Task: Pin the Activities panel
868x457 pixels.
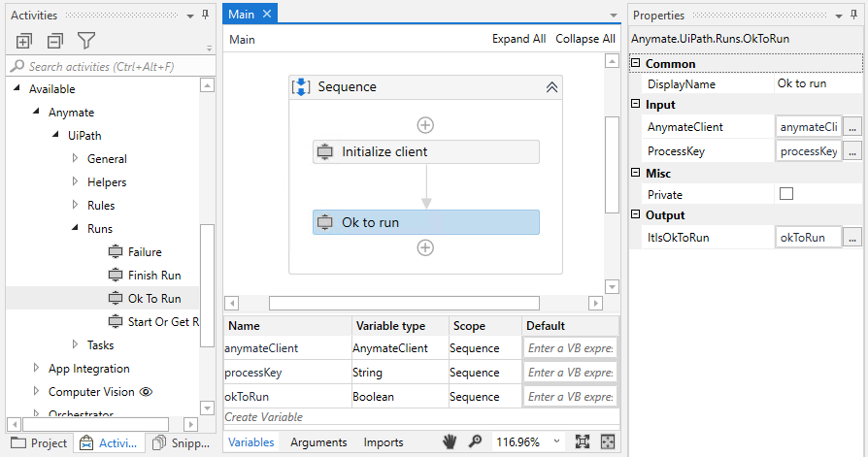Action: click(206, 15)
